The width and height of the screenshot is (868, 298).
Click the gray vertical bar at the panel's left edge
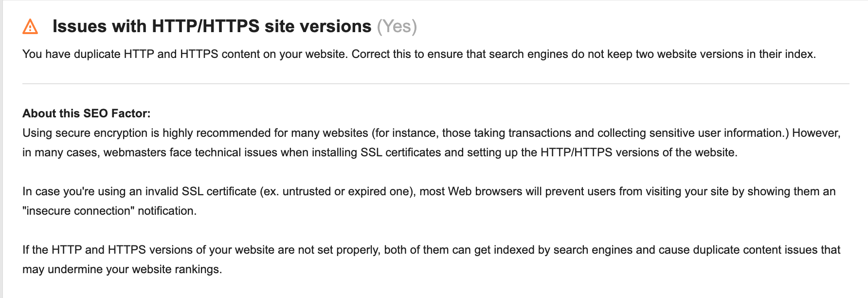coord(1,149)
